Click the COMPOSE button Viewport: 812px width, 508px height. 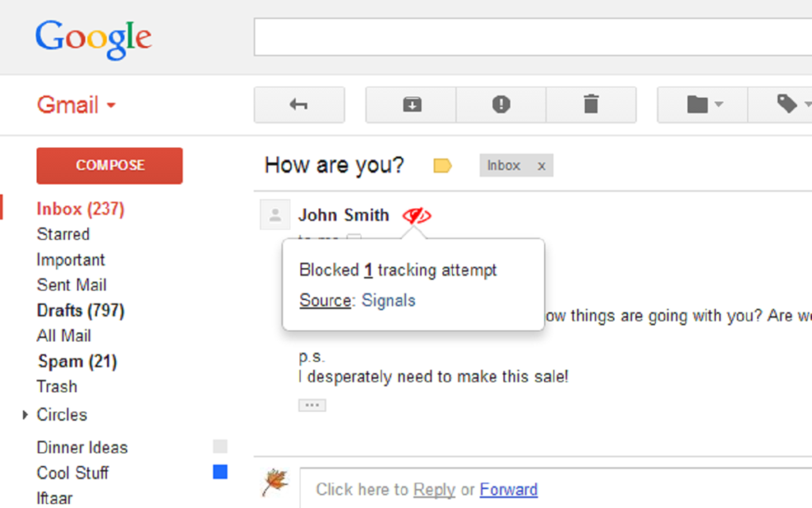pos(109,166)
